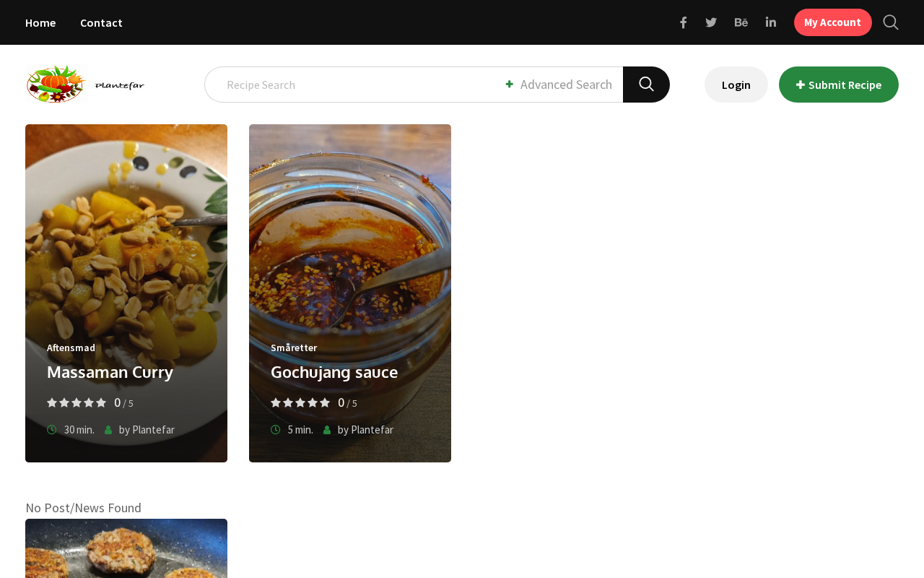The image size is (924, 578).
Task: Click the Submit Recipe button
Action: point(838,85)
